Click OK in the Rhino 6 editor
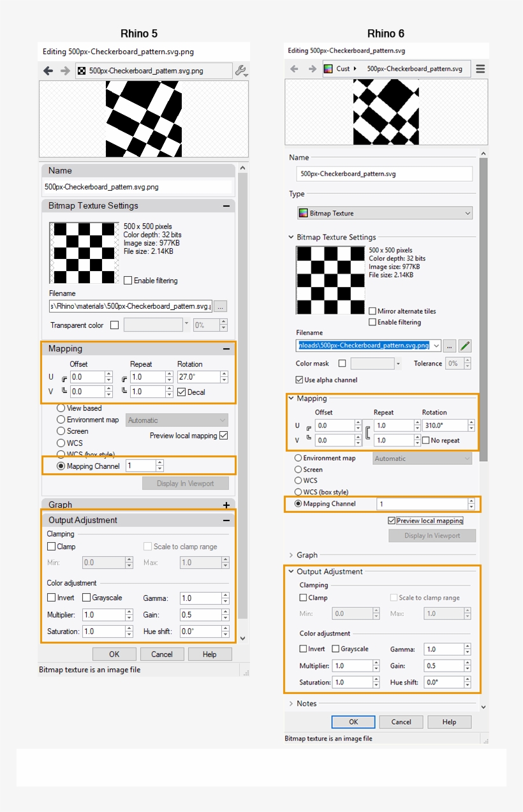523x812 pixels. pos(353,721)
